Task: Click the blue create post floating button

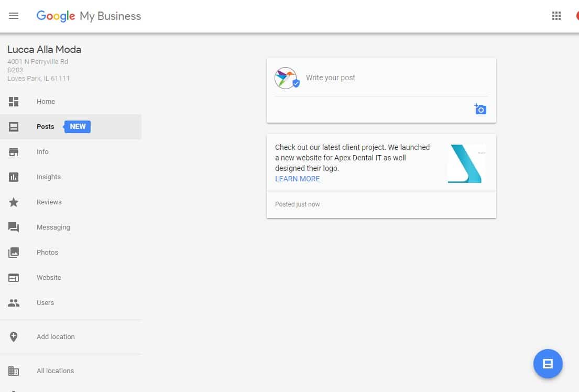Action: 548,364
